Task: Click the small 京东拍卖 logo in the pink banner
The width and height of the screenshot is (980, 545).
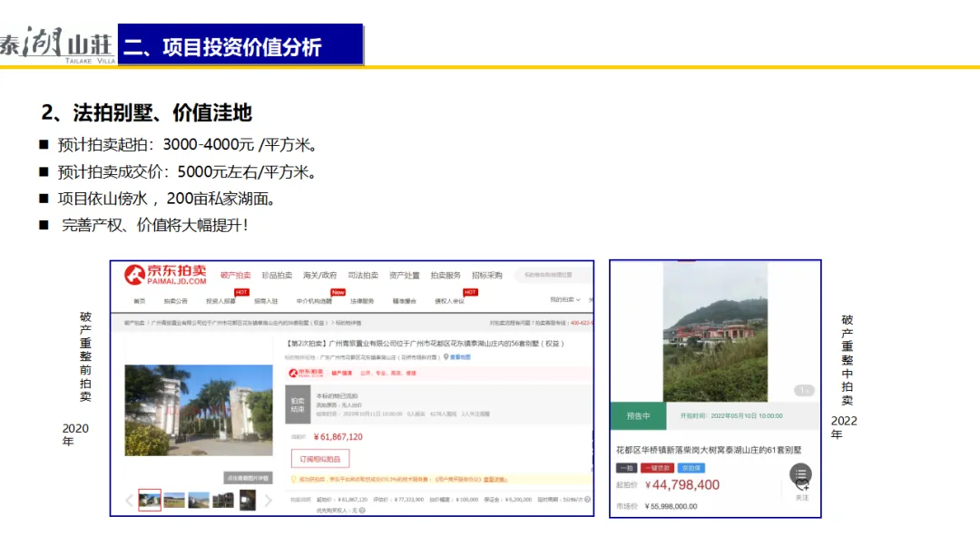Action: point(306,374)
